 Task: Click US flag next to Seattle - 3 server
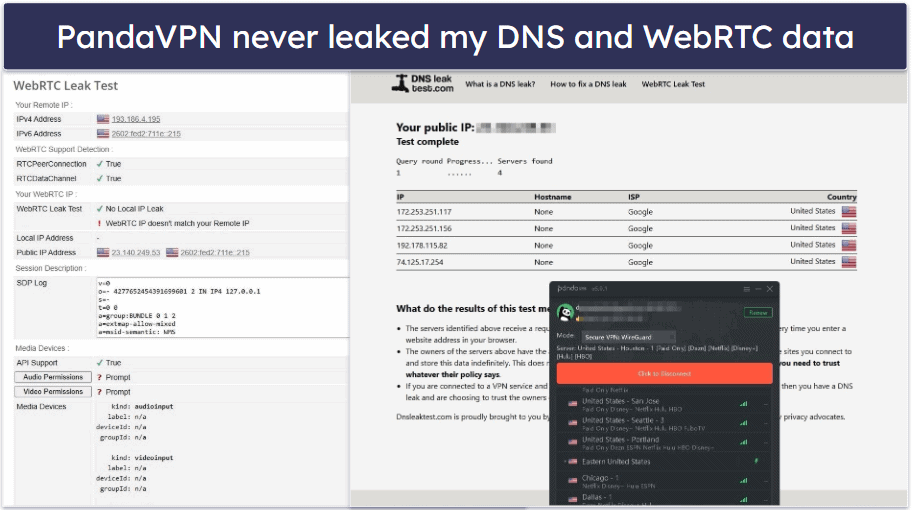[x=572, y=422]
